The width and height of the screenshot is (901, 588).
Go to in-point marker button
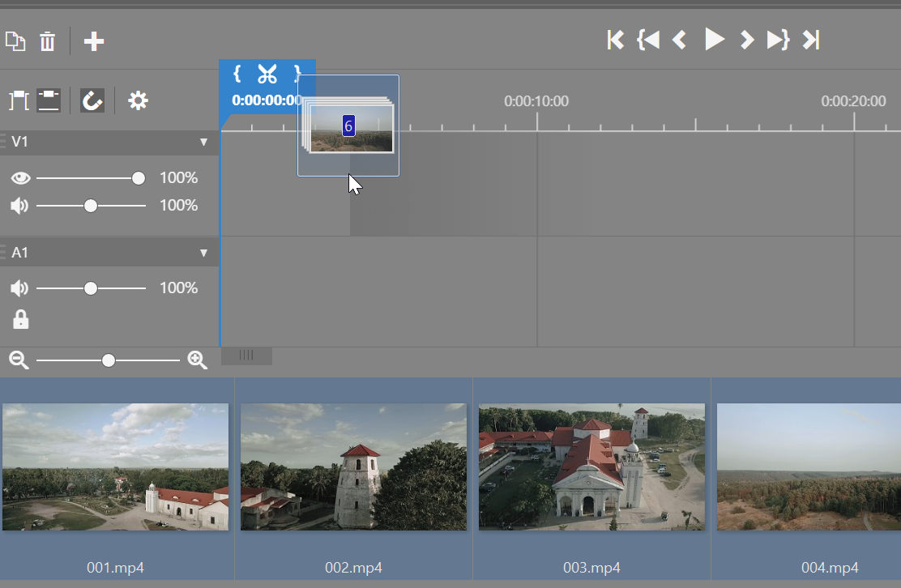pos(648,40)
